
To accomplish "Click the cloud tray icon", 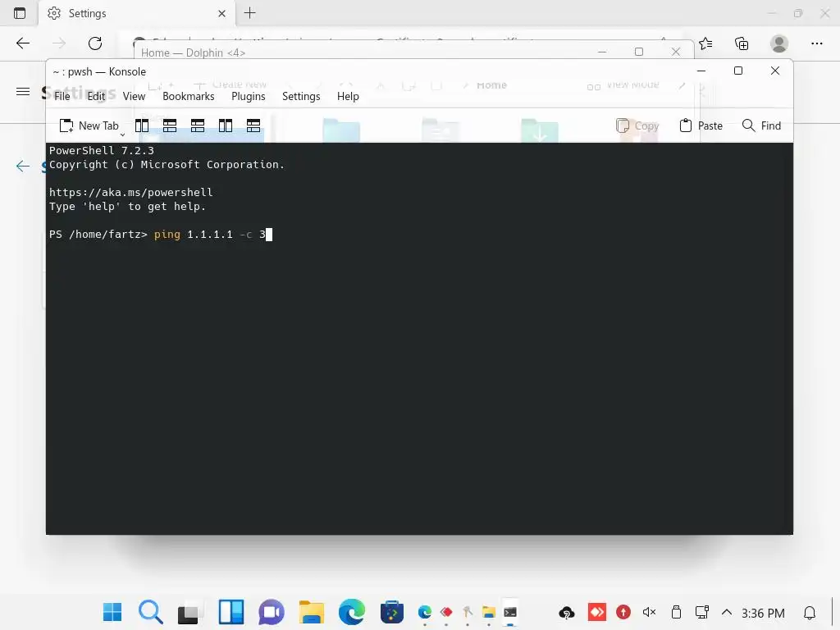I will click(x=567, y=612).
